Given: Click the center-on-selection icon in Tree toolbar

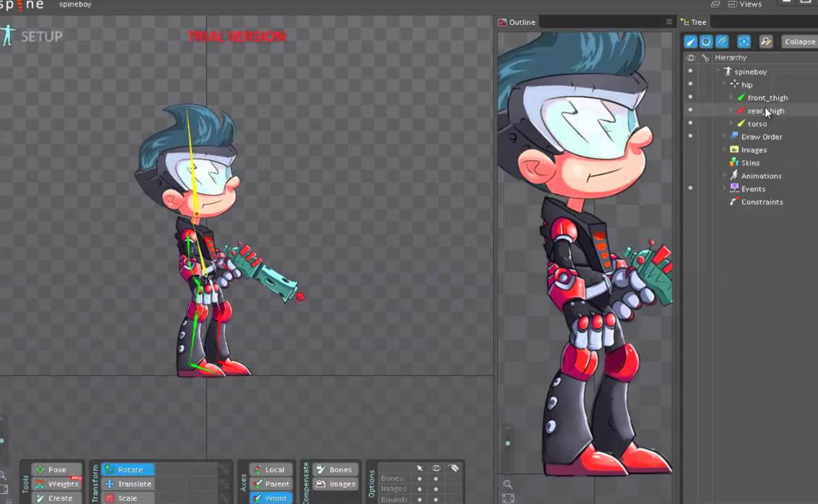Looking at the screenshot, I should (x=744, y=42).
